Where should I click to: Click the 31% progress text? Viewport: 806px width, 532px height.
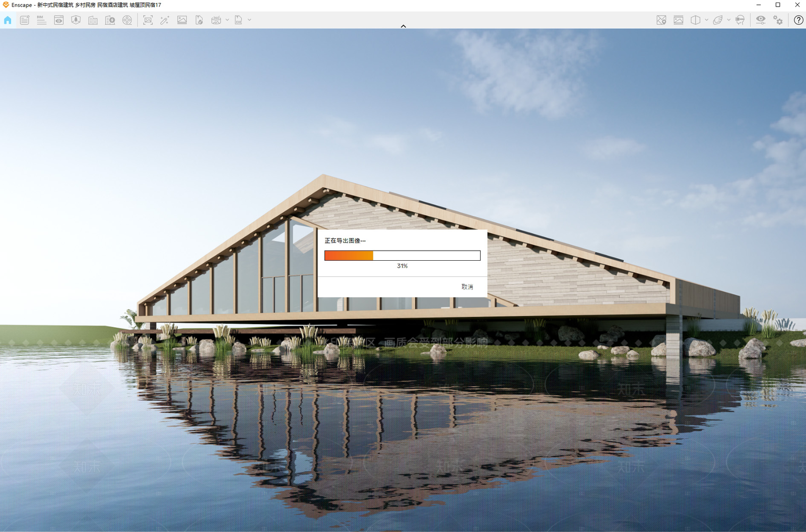402,266
